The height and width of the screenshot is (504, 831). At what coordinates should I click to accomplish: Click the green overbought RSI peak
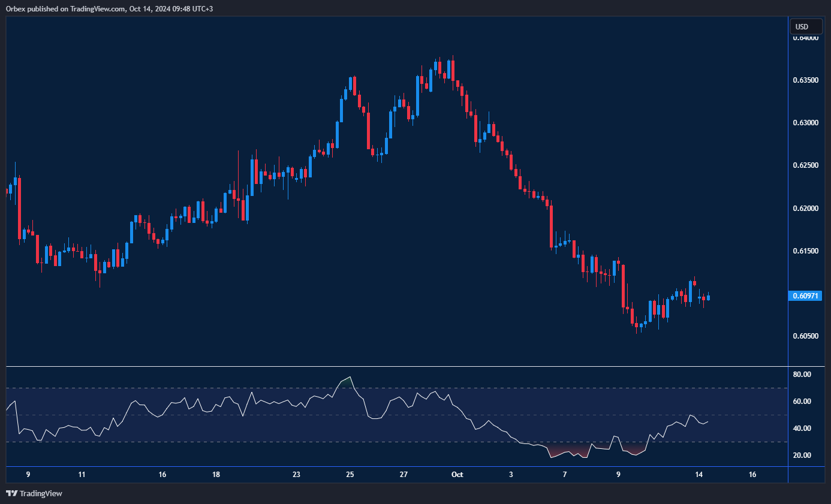click(x=345, y=382)
